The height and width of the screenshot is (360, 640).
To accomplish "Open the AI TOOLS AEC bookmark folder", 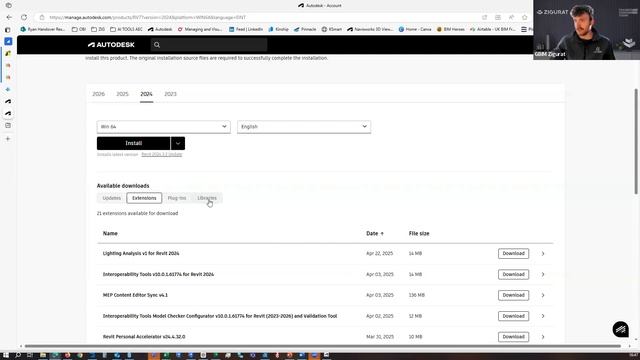I will (126, 29).
